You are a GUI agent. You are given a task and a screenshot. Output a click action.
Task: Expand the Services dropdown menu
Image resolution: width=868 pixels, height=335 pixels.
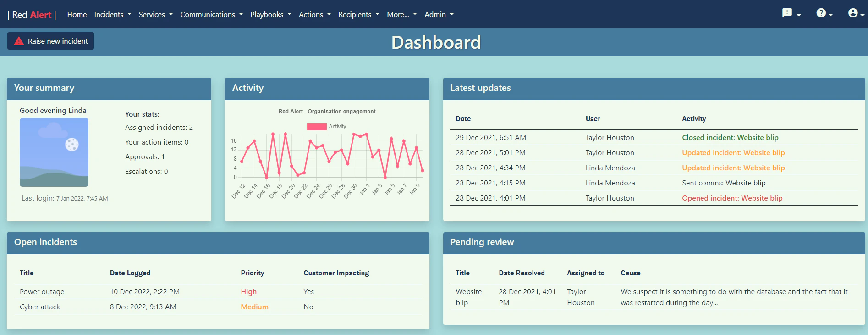[x=155, y=15]
